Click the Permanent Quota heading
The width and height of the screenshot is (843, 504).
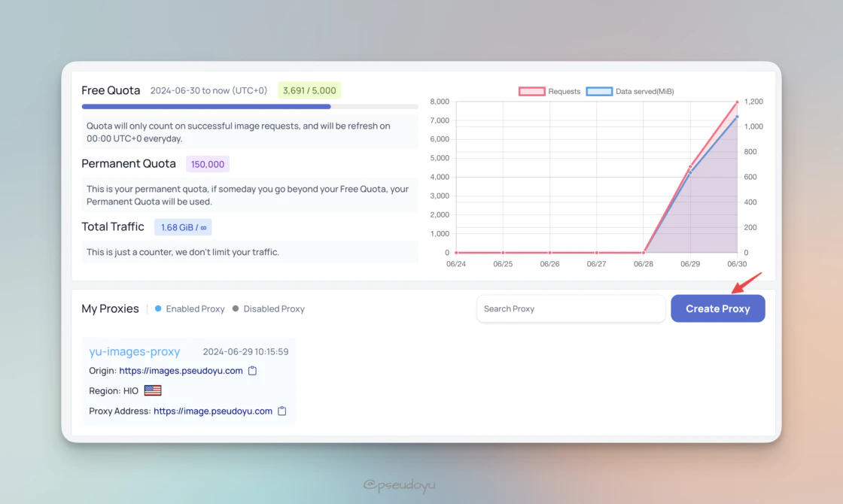tap(129, 163)
